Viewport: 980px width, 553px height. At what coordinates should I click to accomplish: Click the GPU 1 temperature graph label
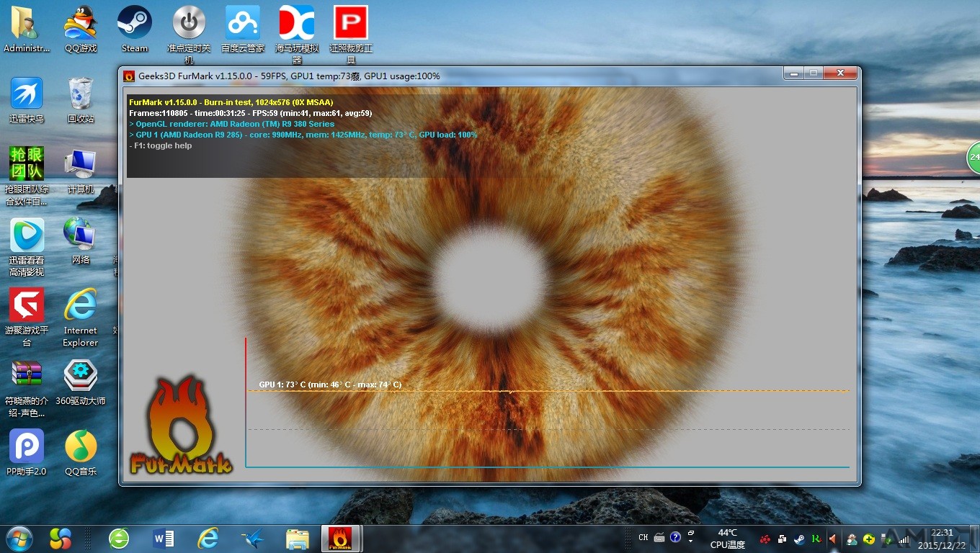click(331, 385)
